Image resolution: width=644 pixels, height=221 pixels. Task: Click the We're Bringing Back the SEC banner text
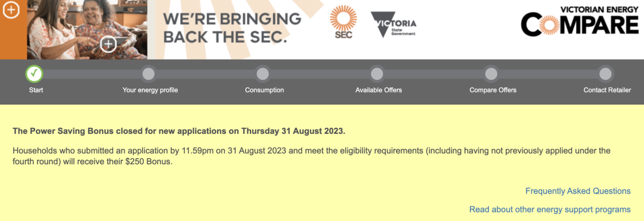(x=232, y=28)
